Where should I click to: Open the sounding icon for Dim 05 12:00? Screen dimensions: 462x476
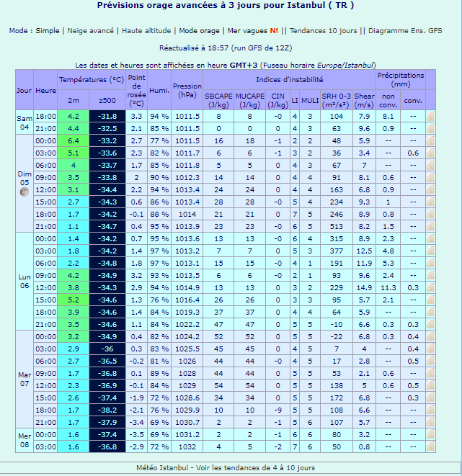430,189
